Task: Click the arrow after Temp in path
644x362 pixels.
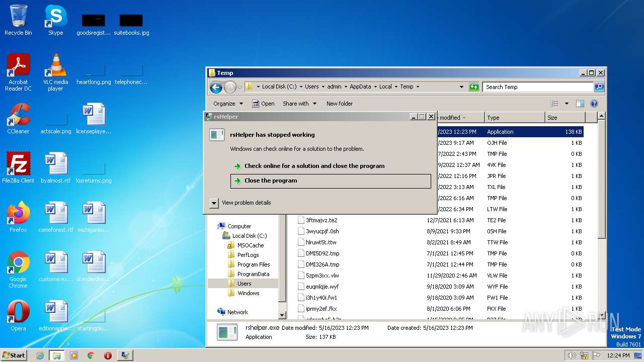Action: [418, 87]
